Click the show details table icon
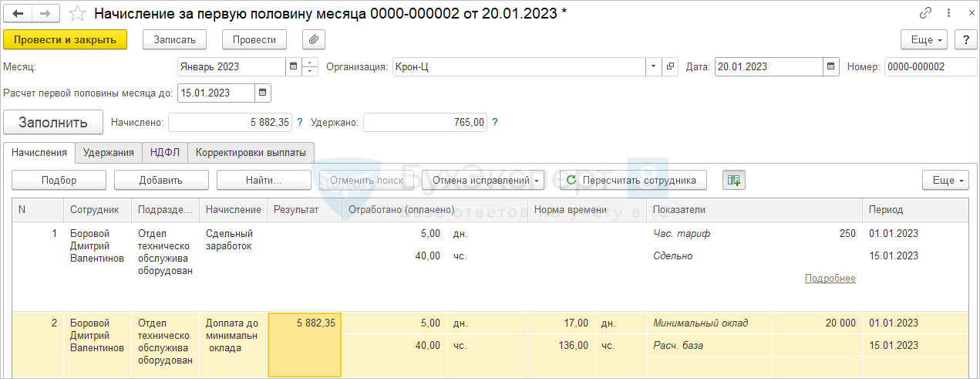This screenshot has height=379, width=980. [x=733, y=180]
